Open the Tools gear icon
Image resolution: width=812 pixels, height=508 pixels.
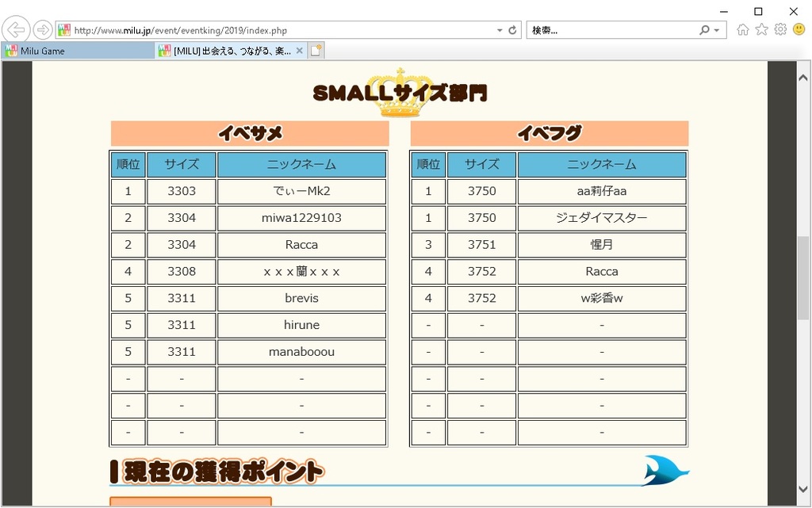click(x=780, y=30)
